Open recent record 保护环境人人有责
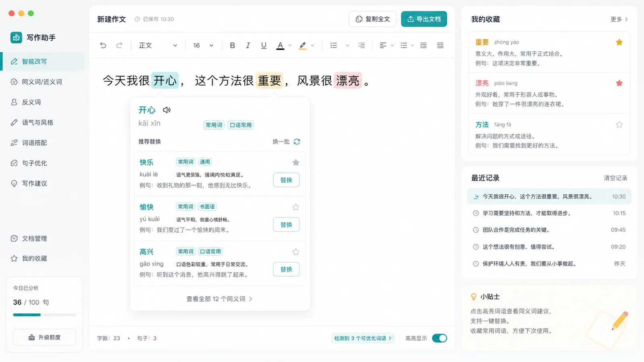This screenshot has width=644, height=362. 549,264
